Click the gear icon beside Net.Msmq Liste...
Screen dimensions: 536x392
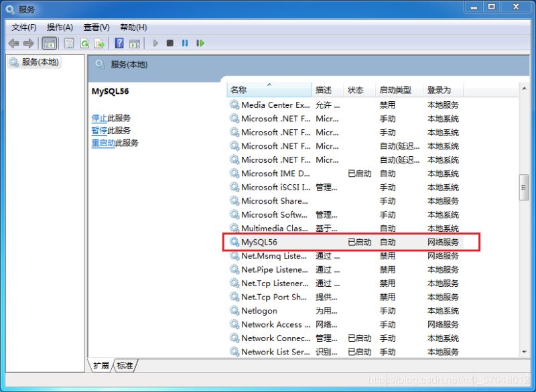pos(234,255)
